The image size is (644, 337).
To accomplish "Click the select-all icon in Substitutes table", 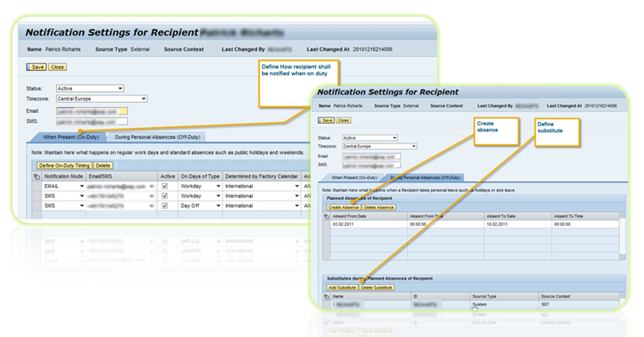I will (x=327, y=296).
